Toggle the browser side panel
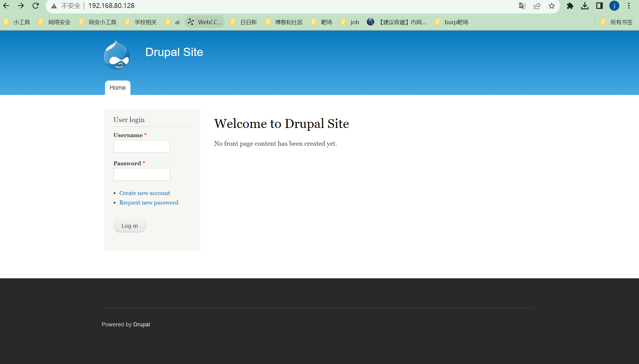This screenshot has width=639, height=364. tap(600, 6)
